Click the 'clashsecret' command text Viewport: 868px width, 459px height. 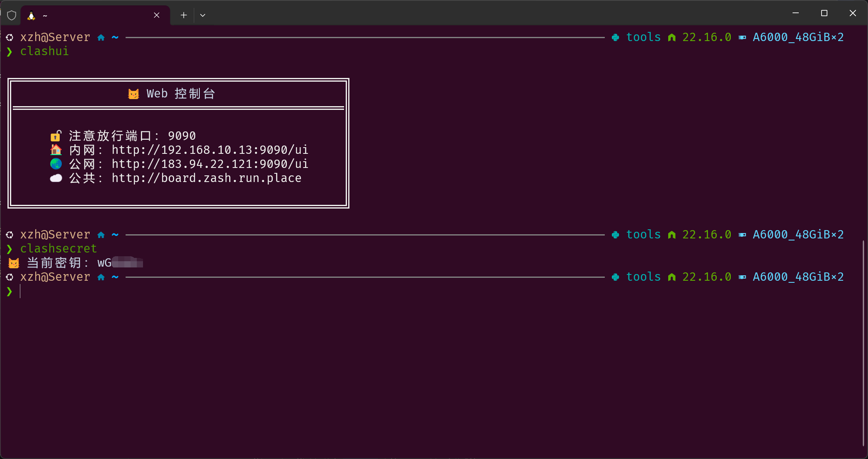pos(58,248)
